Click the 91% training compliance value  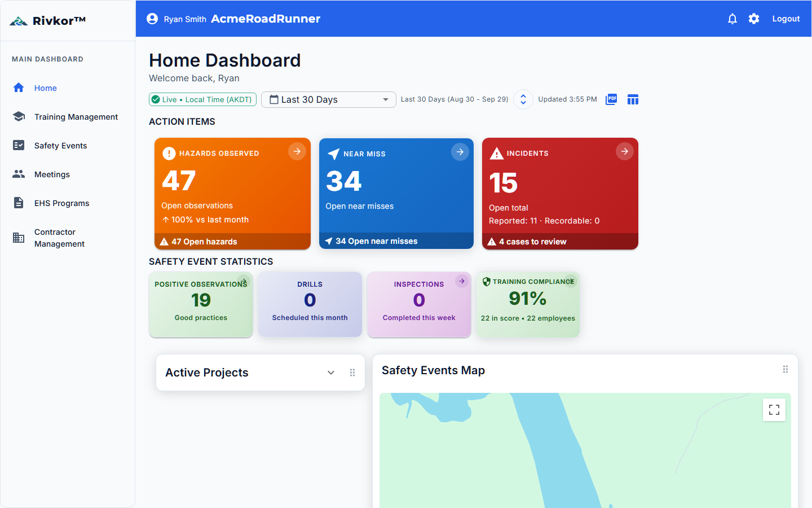pyautogui.click(x=528, y=298)
